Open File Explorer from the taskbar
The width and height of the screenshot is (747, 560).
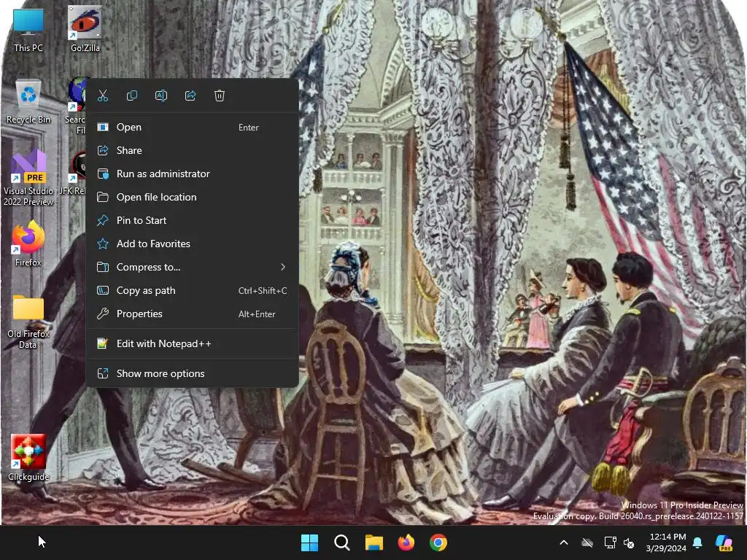click(x=374, y=542)
